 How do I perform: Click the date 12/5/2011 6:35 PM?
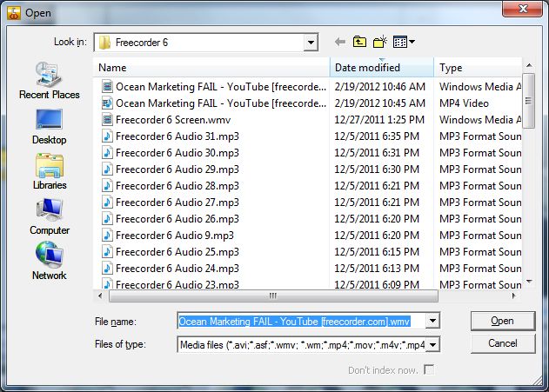tap(377, 136)
